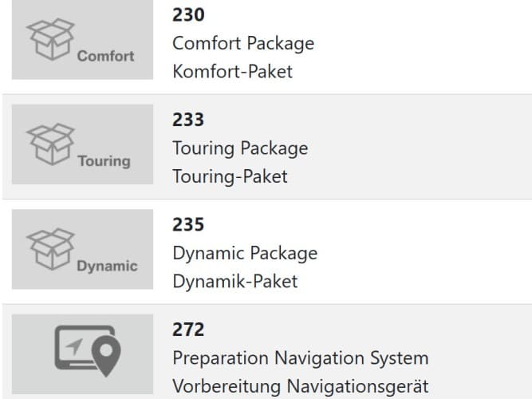The image size is (532, 399).
Task: Select the "Comfort" label in the thumbnail
Action: (x=105, y=57)
